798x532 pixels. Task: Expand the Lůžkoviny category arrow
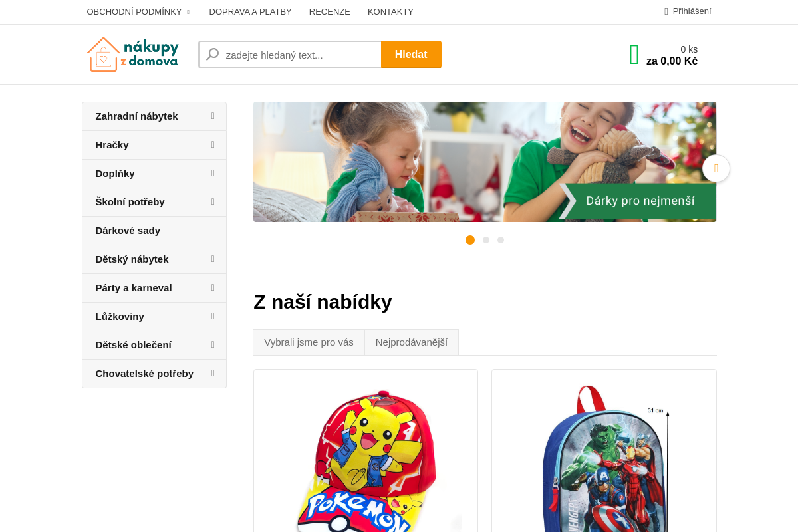(213, 316)
